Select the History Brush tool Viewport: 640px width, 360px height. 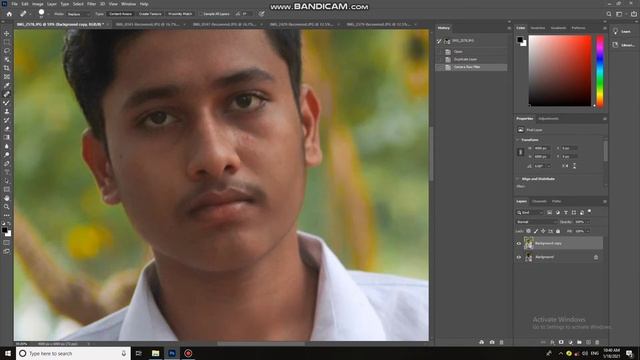pyautogui.click(x=7, y=120)
